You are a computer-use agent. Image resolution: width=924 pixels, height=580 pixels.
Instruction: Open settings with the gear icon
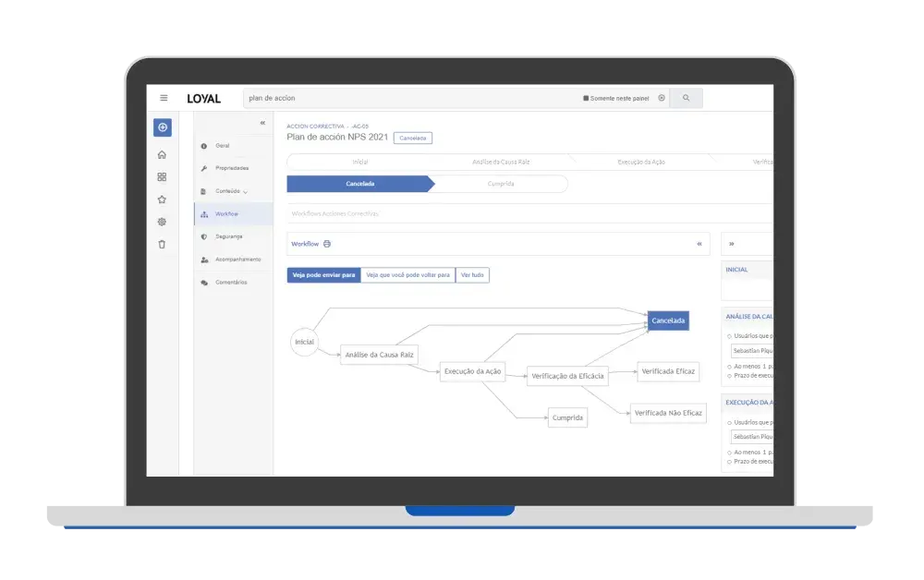tap(163, 222)
